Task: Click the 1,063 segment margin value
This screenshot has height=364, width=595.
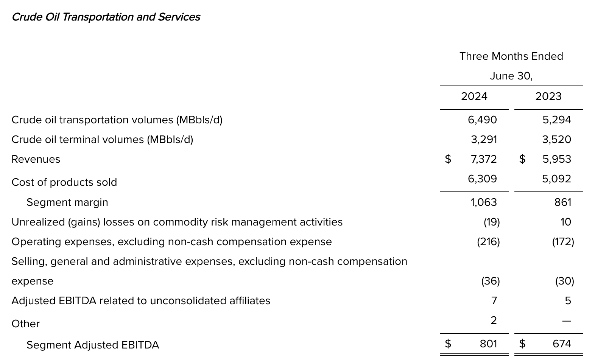Action: [x=484, y=202]
